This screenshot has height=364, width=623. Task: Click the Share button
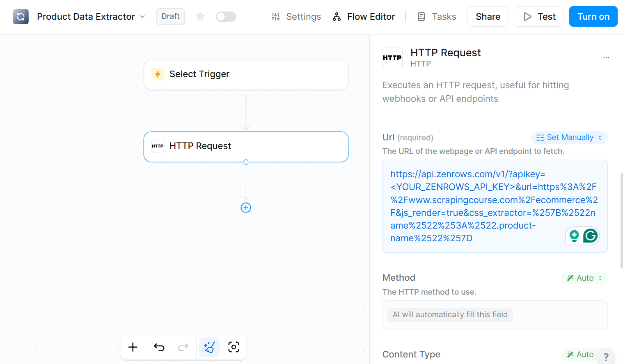[x=488, y=16]
